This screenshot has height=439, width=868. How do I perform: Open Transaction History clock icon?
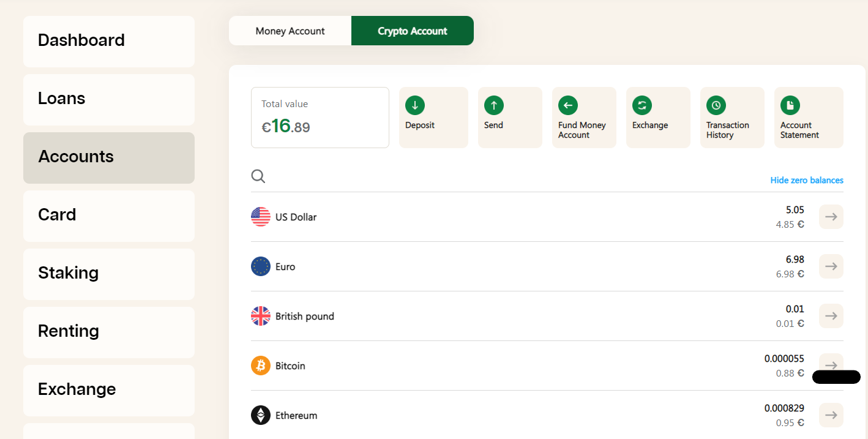[x=716, y=105]
